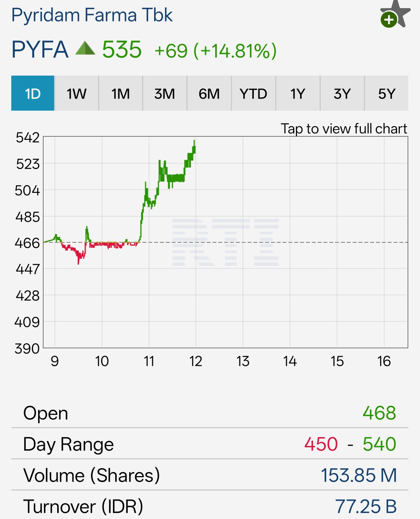Click the hour 13 x-axis label
This screenshot has width=420, height=519.
tap(243, 361)
